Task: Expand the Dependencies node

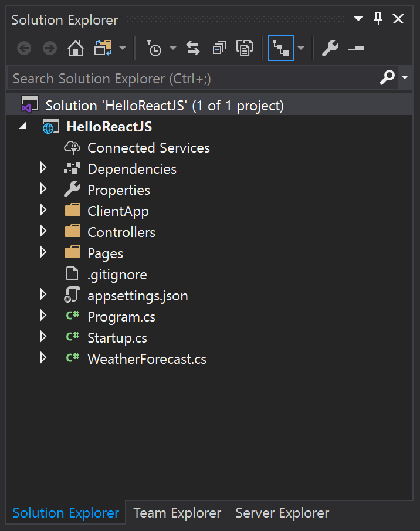Action: (43, 168)
